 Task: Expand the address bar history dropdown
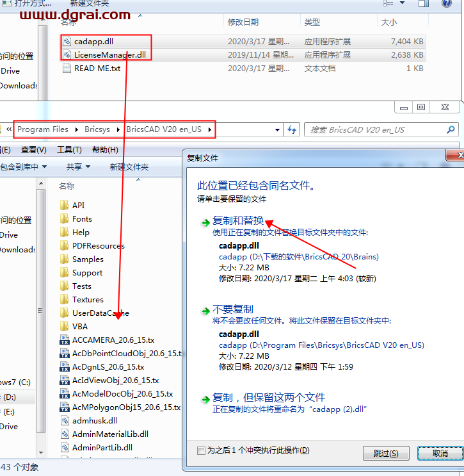pos(277,129)
